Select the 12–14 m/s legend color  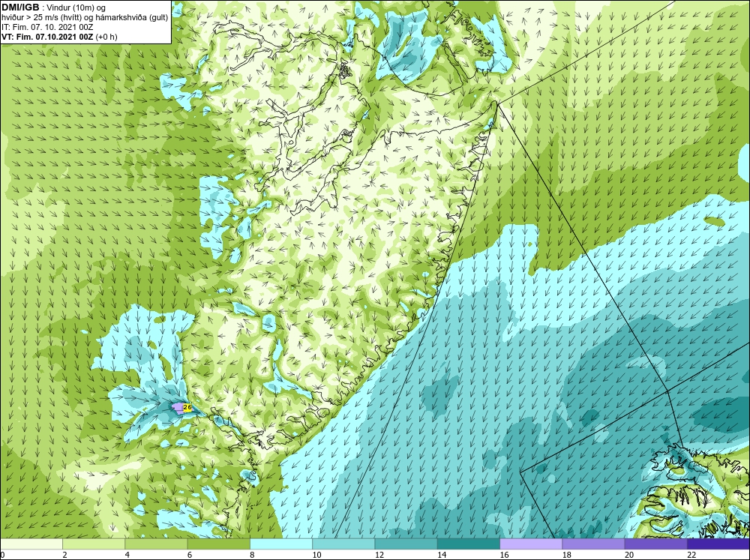(x=406, y=544)
